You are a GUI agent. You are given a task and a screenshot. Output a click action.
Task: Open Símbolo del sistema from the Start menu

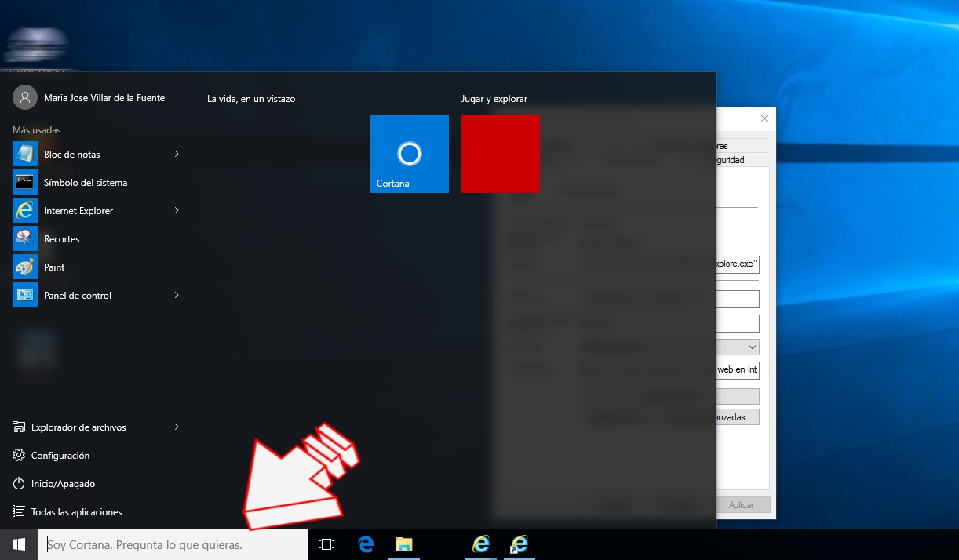click(x=97, y=183)
